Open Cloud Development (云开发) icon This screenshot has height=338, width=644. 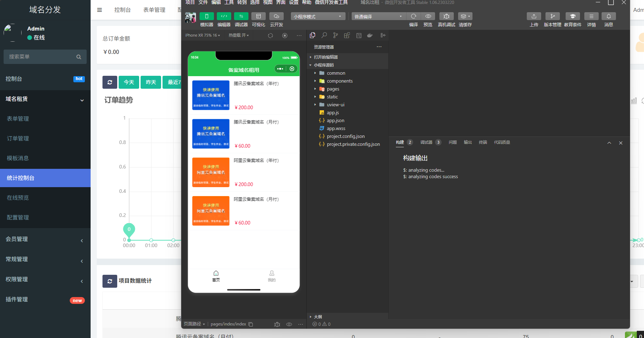point(276,17)
